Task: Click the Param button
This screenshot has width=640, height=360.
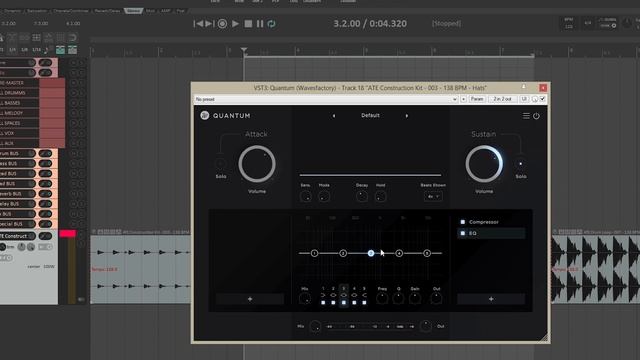Action: (477, 99)
